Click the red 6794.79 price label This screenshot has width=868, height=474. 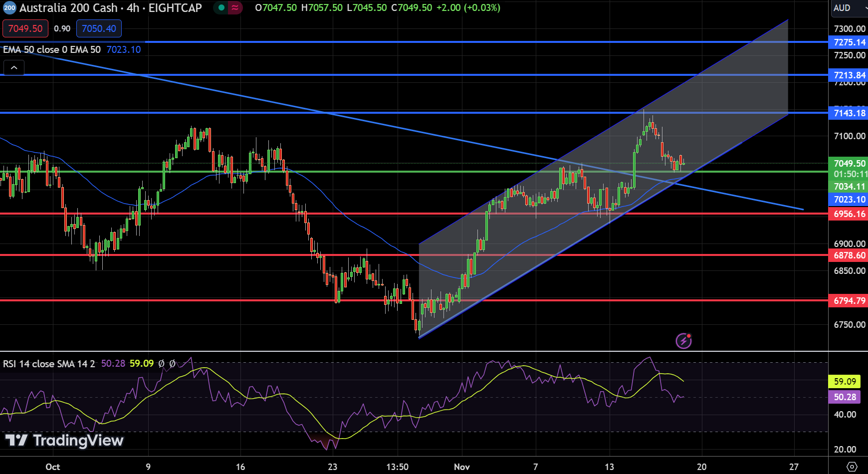tap(849, 301)
